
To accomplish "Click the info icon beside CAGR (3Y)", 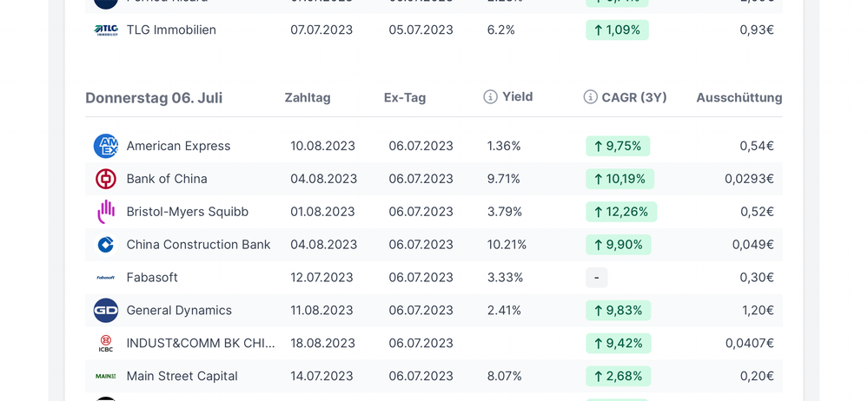I will [x=591, y=96].
